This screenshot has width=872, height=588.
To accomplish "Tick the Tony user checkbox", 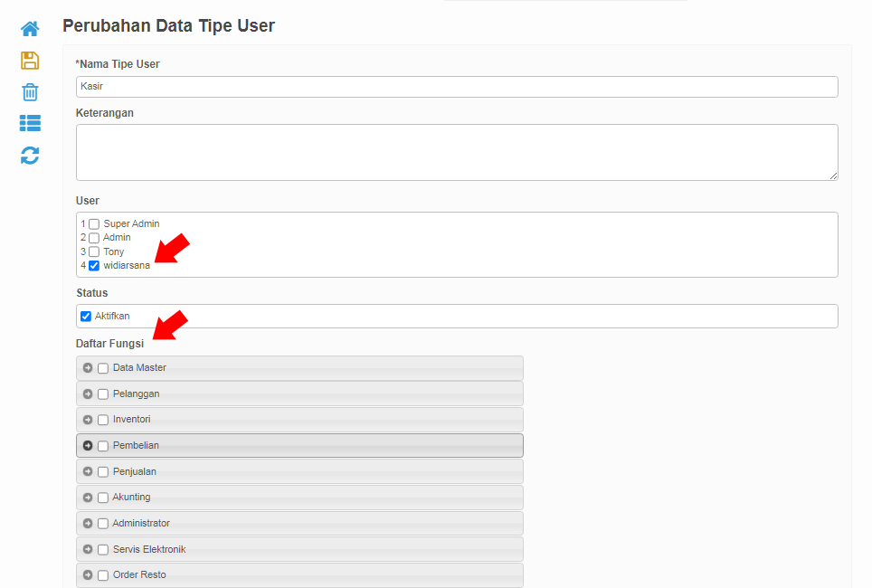I will [x=94, y=252].
